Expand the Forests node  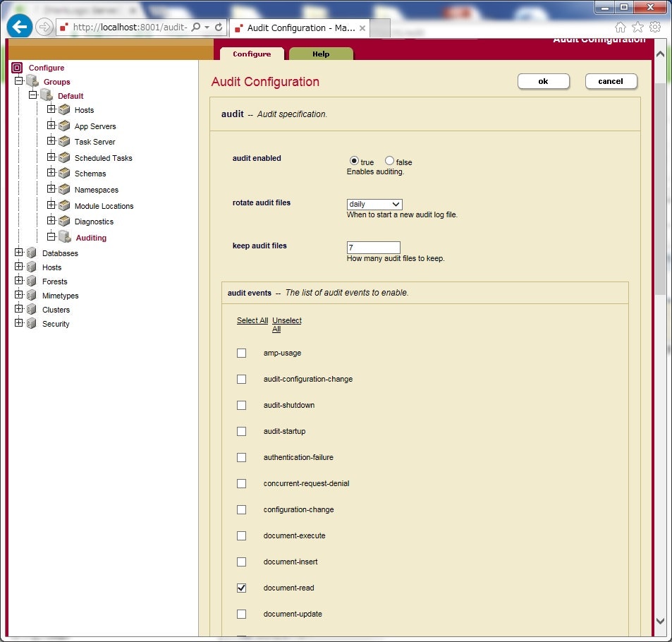pyautogui.click(x=18, y=280)
